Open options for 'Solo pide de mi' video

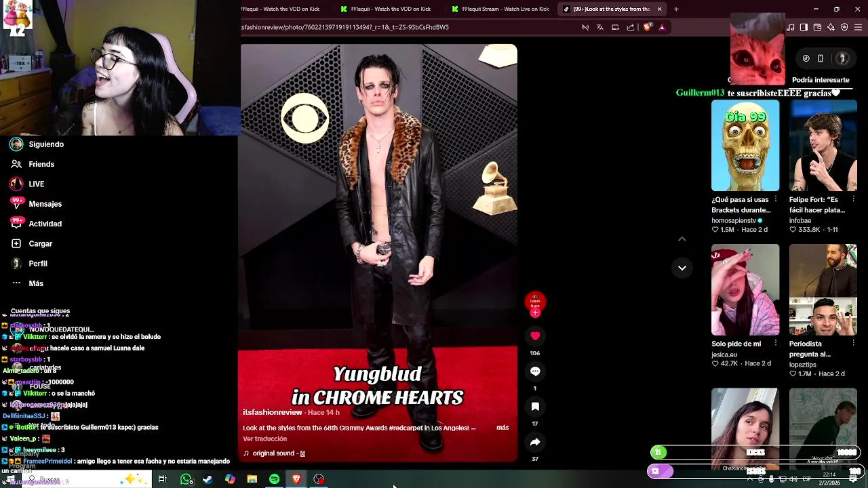click(775, 344)
